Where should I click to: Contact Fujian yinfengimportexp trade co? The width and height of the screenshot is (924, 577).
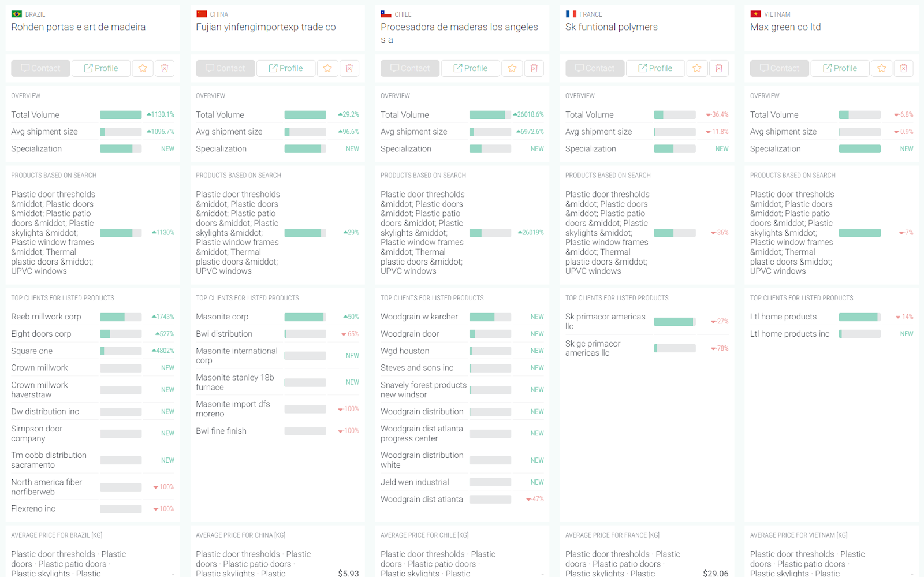225,68
